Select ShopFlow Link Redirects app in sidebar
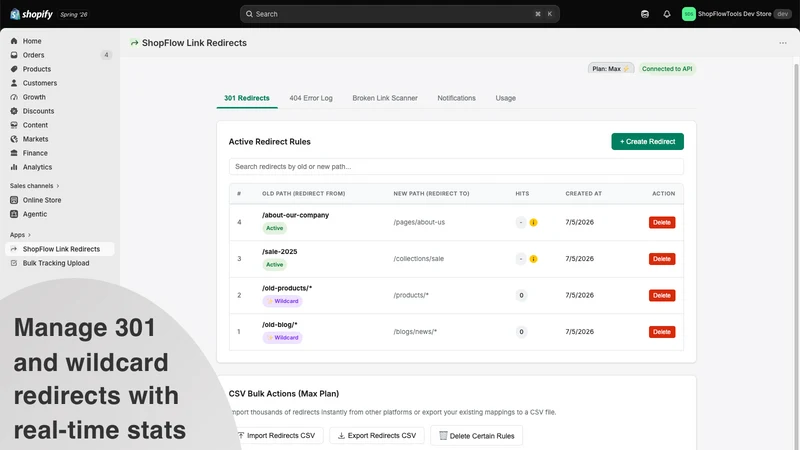This screenshot has width=800, height=450. [60, 249]
